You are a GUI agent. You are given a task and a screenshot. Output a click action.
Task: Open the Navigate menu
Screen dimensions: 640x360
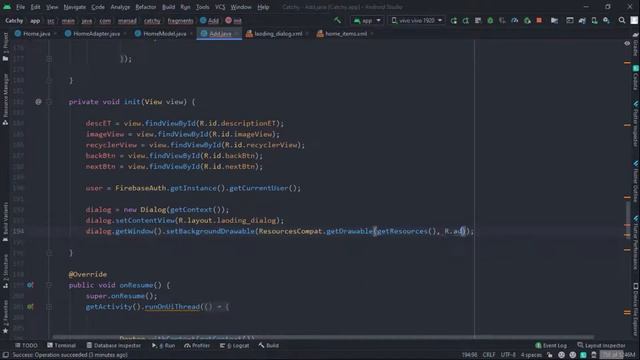pyautogui.click(x=75, y=7)
